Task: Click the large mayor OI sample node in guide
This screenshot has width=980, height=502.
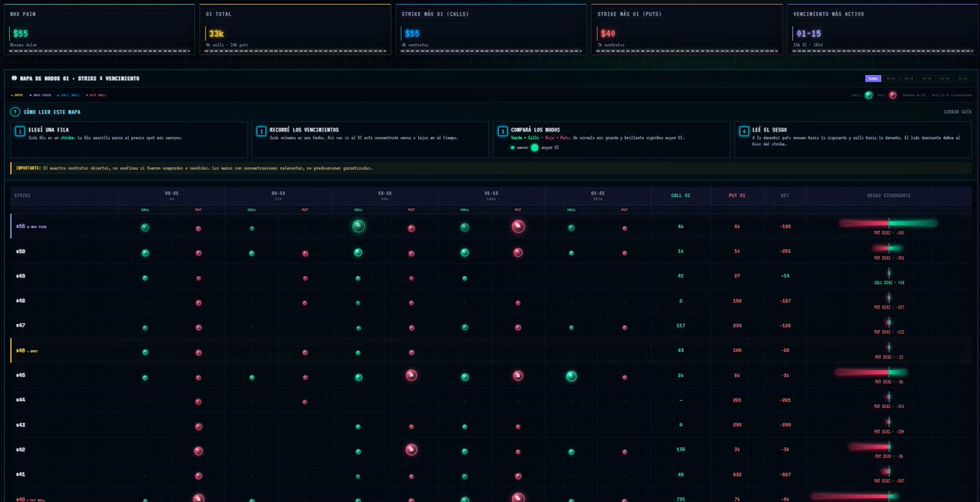Action: pyautogui.click(x=535, y=148)
